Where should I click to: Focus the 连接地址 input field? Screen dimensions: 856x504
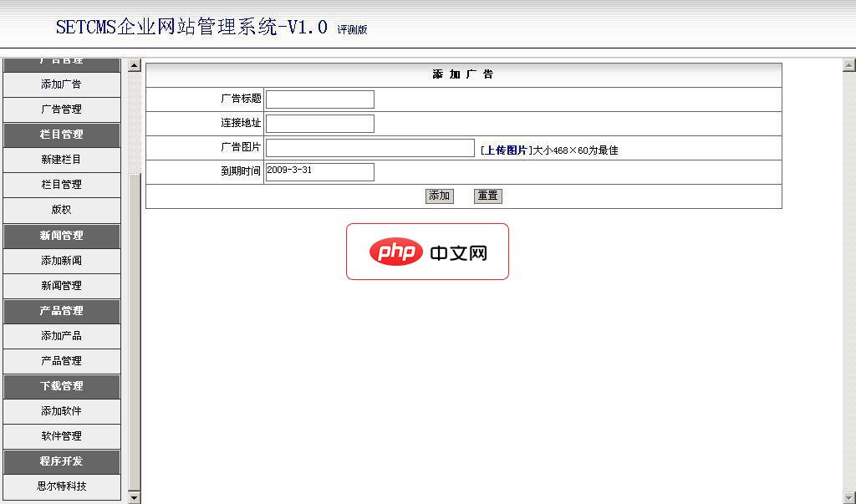coord(320,124)
